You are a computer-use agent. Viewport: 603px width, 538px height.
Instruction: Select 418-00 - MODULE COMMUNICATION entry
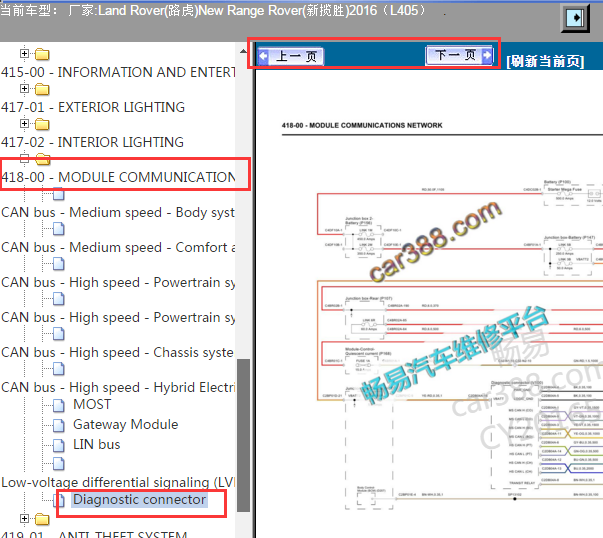[118, 177]
